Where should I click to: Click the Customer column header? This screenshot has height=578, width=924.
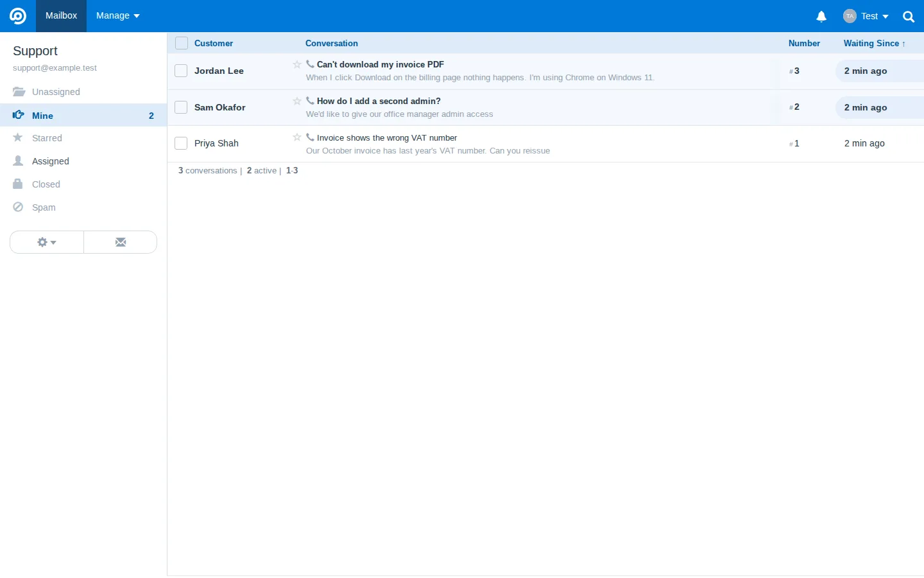(214, 43)
